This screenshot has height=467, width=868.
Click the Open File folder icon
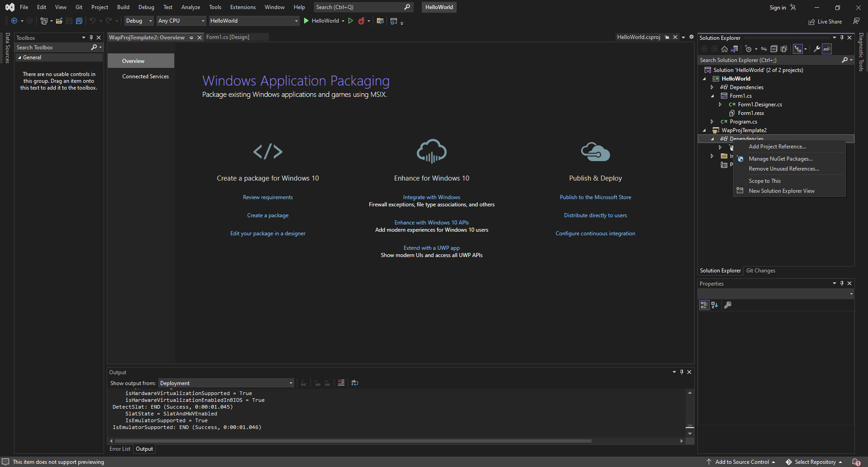click(59, 21)
